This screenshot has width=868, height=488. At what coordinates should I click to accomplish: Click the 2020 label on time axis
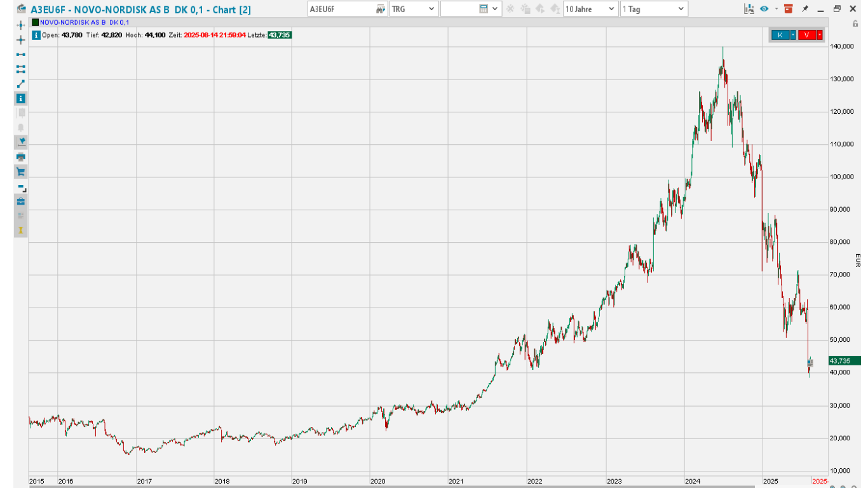(377, 482)
